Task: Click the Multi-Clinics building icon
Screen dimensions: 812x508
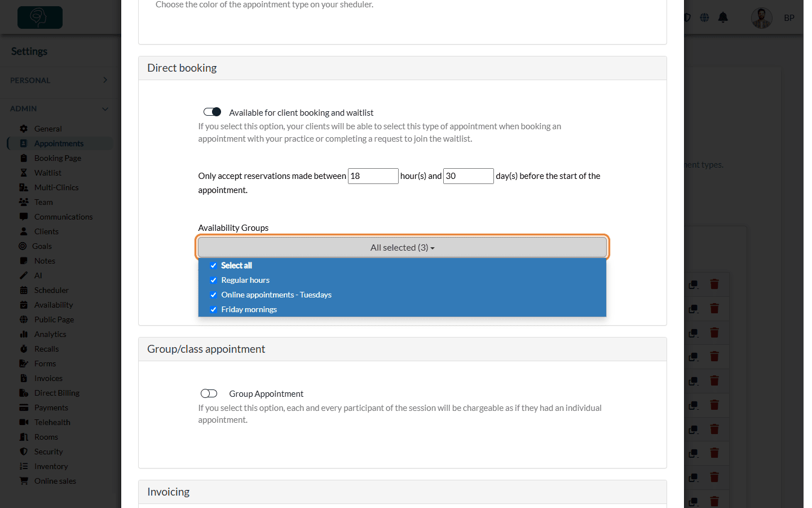Action: (x=24, y=187)
